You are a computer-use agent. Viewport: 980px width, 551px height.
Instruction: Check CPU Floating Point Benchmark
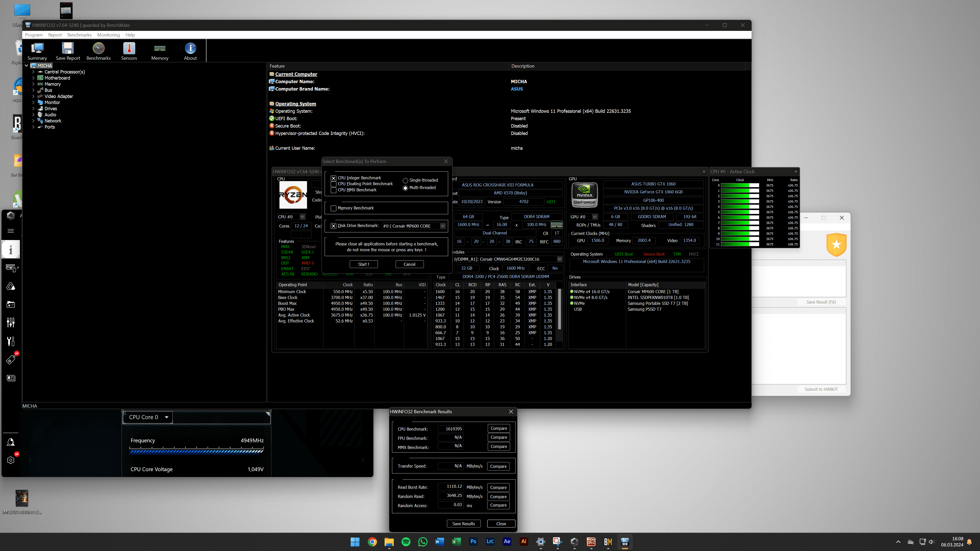(x=334, y=184)
